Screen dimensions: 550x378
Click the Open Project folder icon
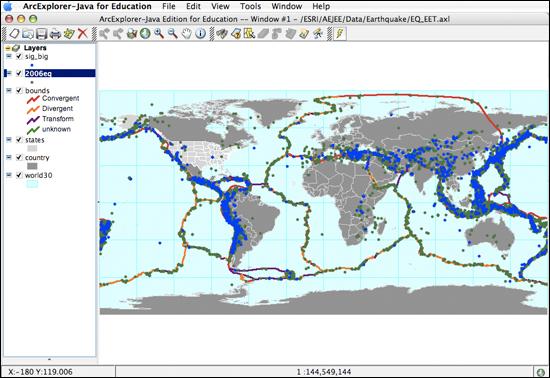click(x=28, y=34)
